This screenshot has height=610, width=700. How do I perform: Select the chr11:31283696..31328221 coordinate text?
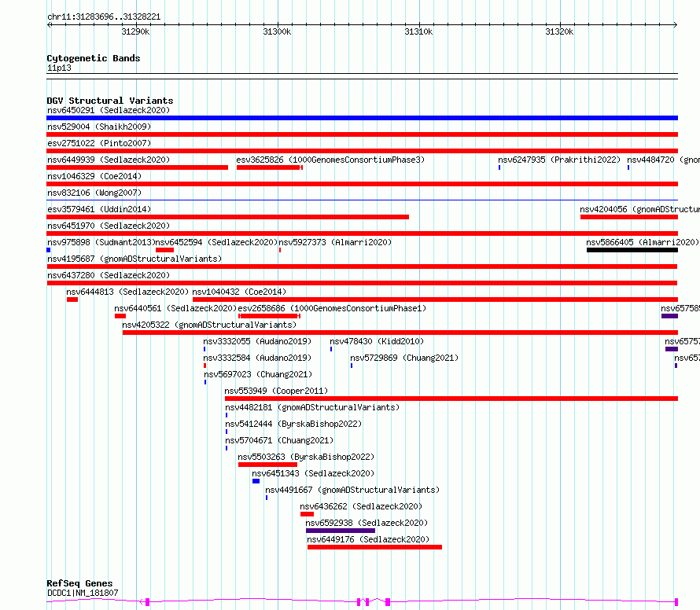(104, 17)
